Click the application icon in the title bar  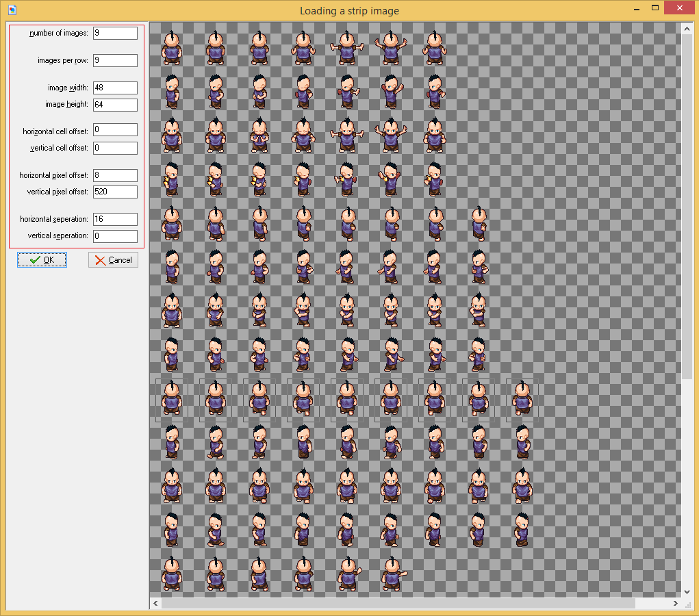coord(12,10)
